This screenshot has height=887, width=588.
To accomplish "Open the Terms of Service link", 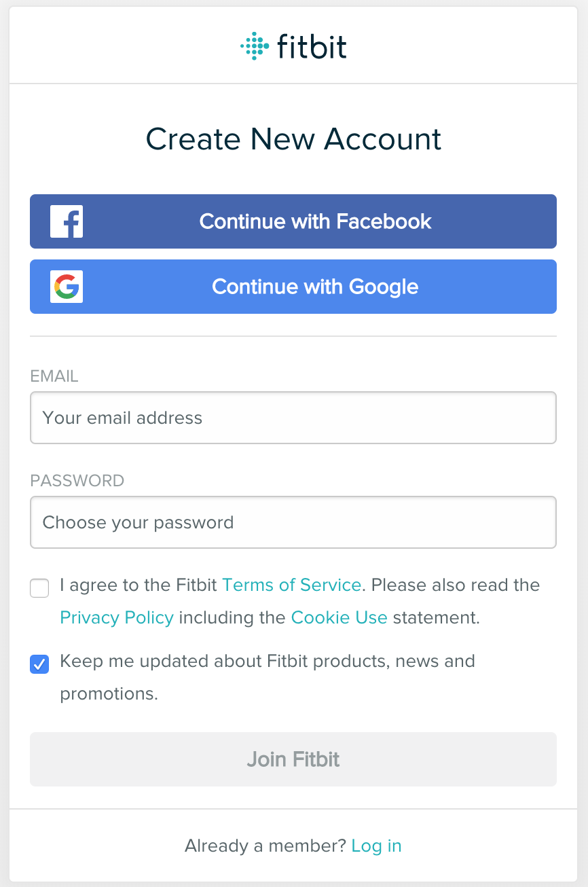I will click(291, 585).
